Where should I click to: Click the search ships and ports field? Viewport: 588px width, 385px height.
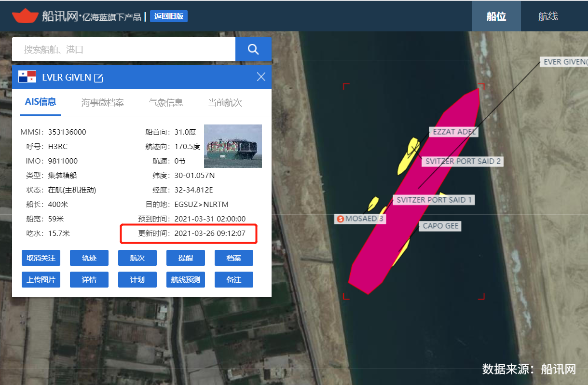coord(123,49)
